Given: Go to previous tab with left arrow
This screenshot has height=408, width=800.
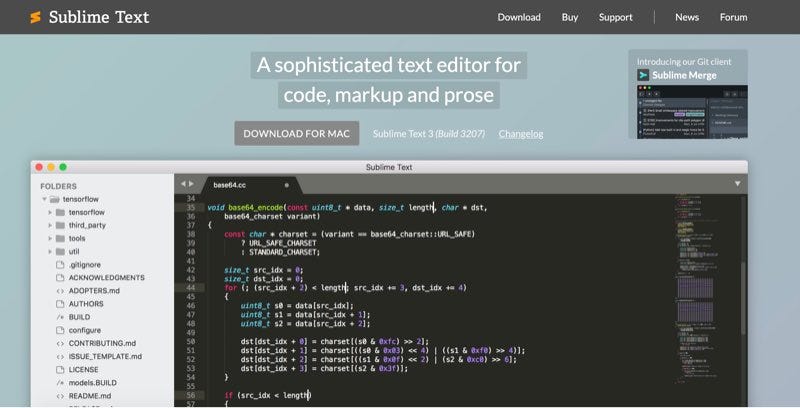Looking at the screenshot, I should (x=183, y=184).
